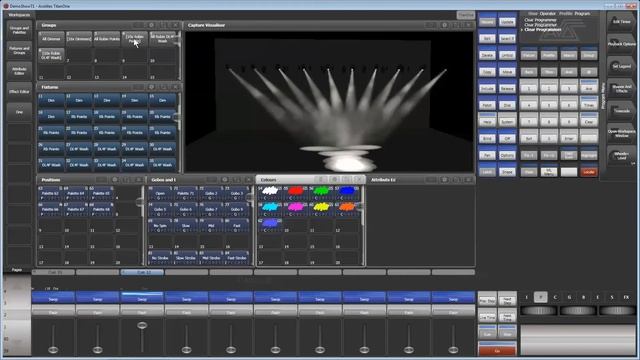
Task: Select fixture 11 Dim
Action: [x=51, y=100]
